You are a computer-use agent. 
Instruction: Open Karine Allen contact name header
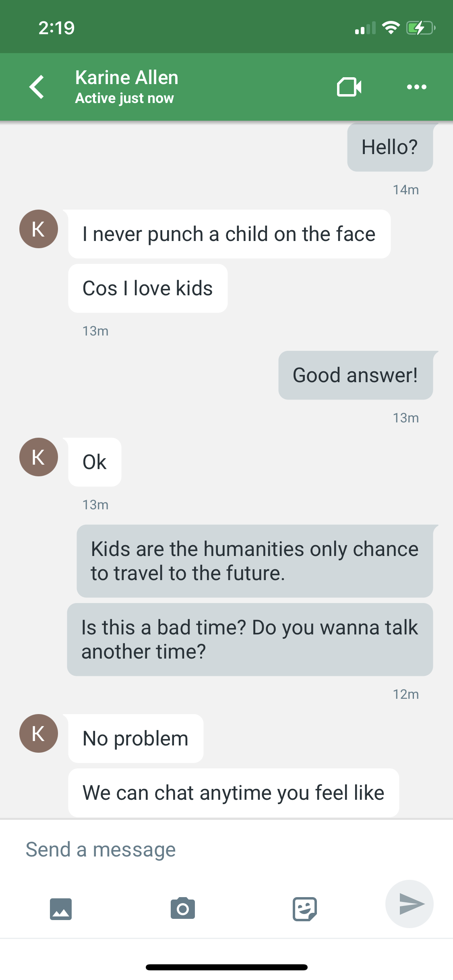[x=126, y=77]
